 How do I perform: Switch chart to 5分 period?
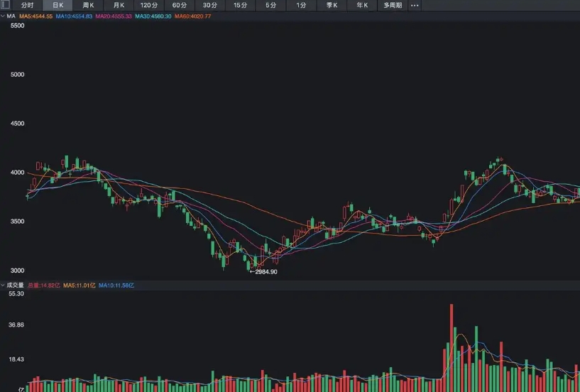pyautogui.click(x=271, y=5)
